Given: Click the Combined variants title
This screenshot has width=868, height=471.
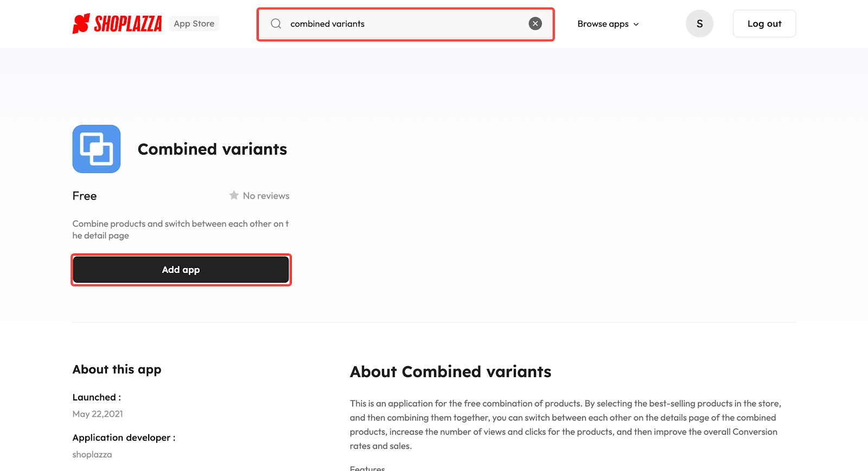Looking at the screenshot, I should (x=212, y=149).
